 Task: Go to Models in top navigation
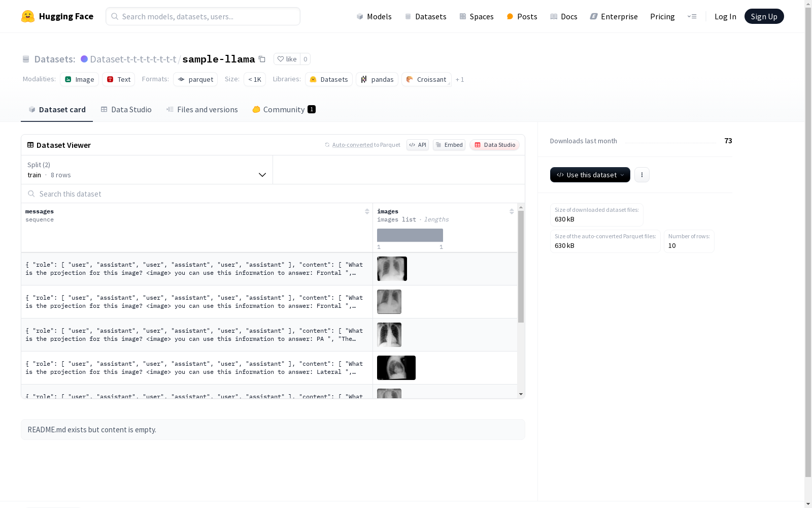[x=374, y=16]
